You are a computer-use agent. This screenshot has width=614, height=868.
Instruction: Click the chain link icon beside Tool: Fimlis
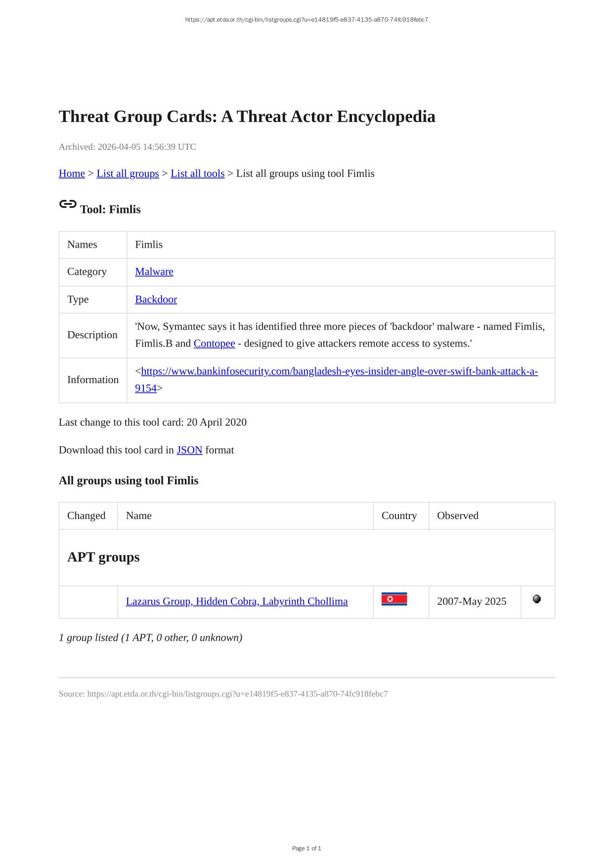tap(68, 204)
